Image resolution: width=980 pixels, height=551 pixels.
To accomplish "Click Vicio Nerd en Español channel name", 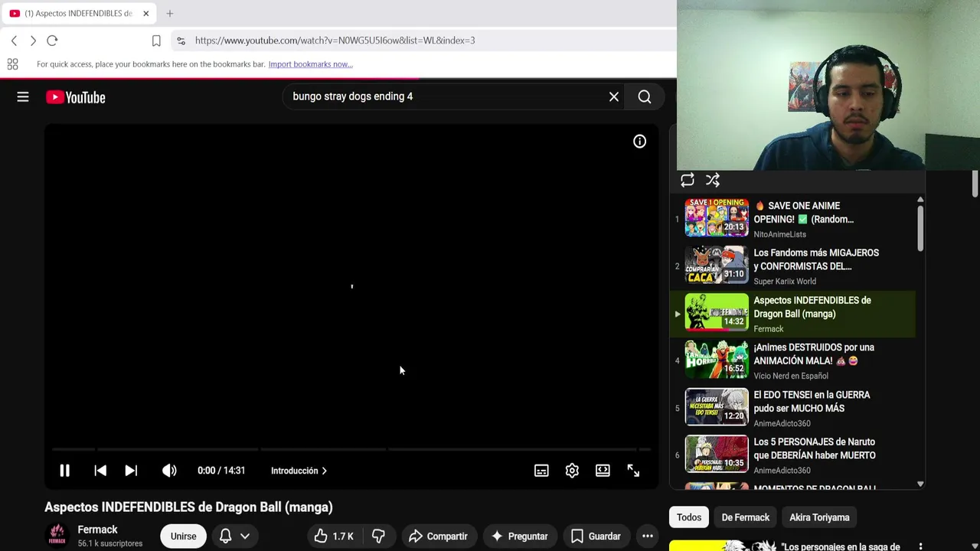I will 791,376.
